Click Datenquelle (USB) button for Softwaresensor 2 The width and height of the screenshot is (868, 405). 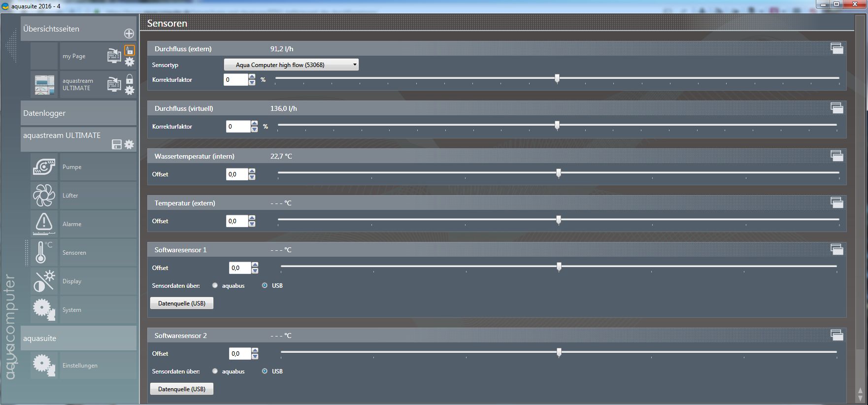point(182,389)
